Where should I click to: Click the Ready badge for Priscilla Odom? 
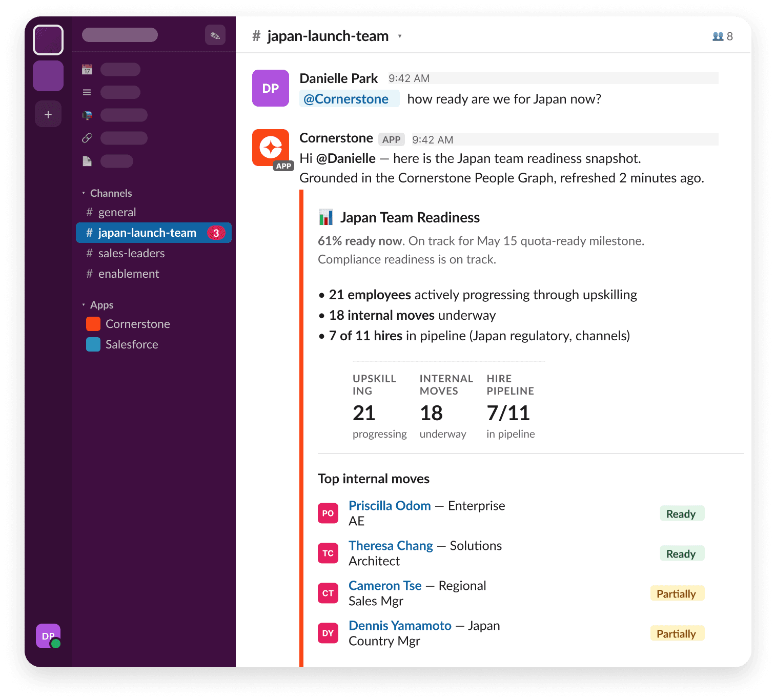pos(682,513)
